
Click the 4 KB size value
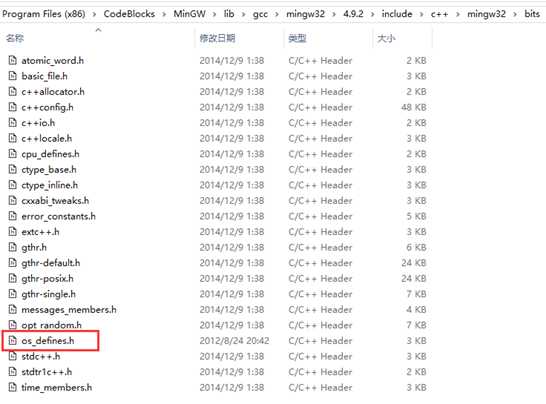click(416, 309)
